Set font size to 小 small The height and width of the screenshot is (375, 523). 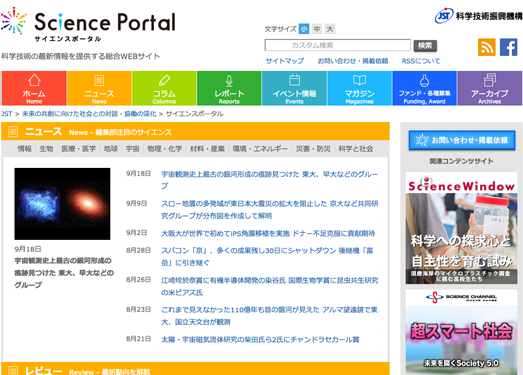tap(304, 29)
